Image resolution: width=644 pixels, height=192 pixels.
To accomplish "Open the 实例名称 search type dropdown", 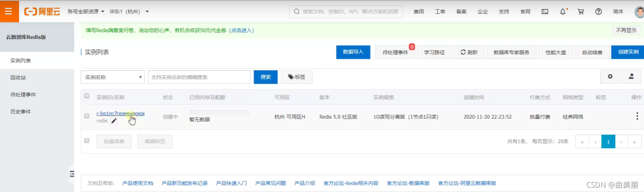I will 113,77.
